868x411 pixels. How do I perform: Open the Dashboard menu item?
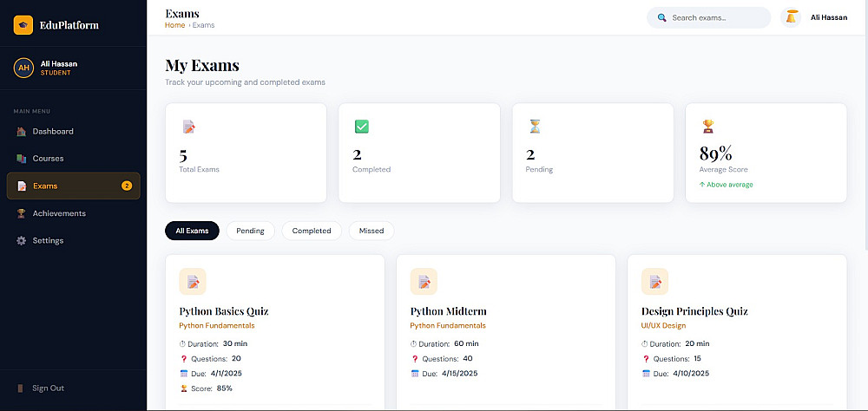coord(53,132)
